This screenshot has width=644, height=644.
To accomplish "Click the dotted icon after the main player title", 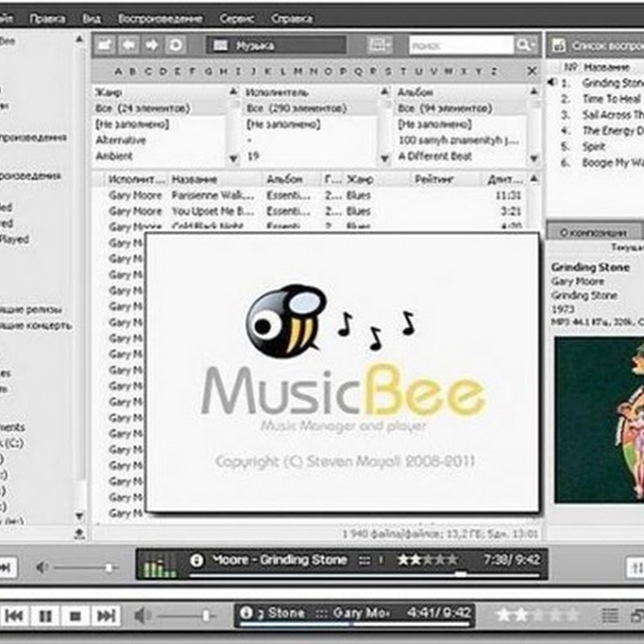I will pos(365,560).
